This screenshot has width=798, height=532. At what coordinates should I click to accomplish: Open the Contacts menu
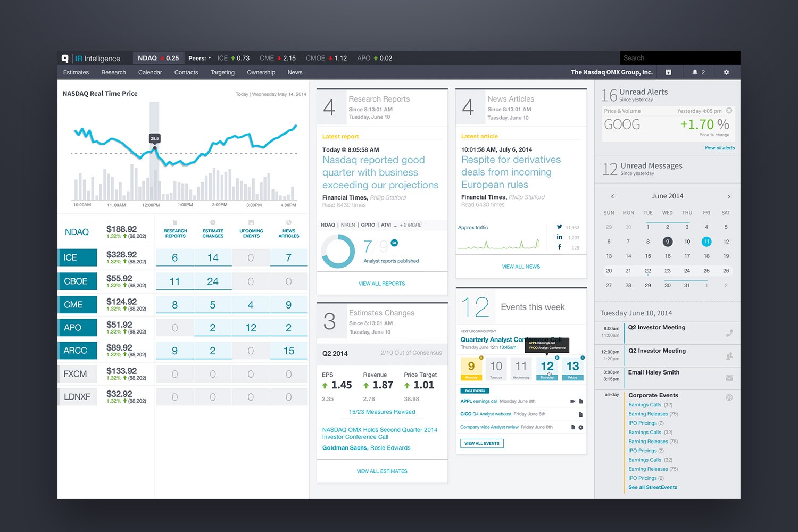click(x=186, y=72)
